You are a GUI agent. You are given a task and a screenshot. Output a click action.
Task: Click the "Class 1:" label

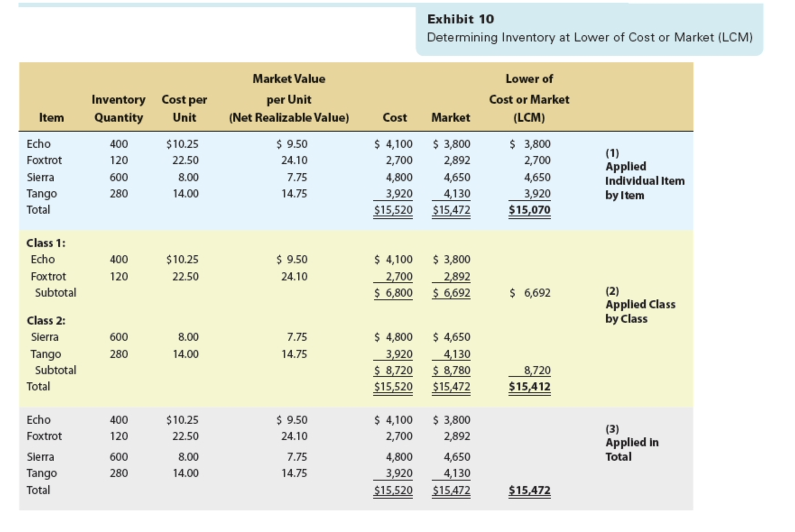click(x=46, y=243)
